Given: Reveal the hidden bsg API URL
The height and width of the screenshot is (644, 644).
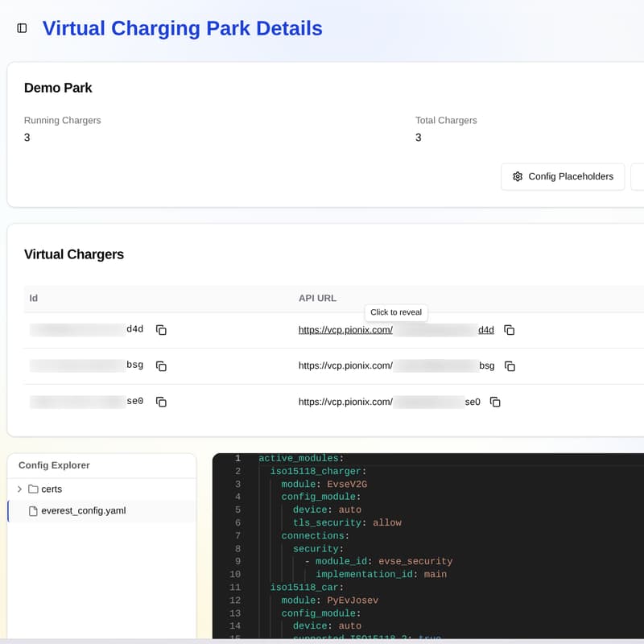Looking at the screenshot, I should tap(435, 365).
